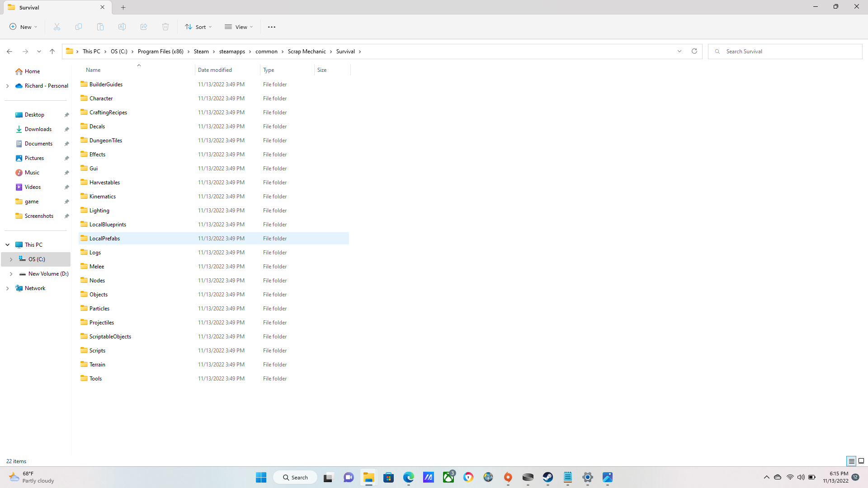This screenshot has width=868, height=488.
Task: Switch to details view icon bottom right
Action: [851, 461]
